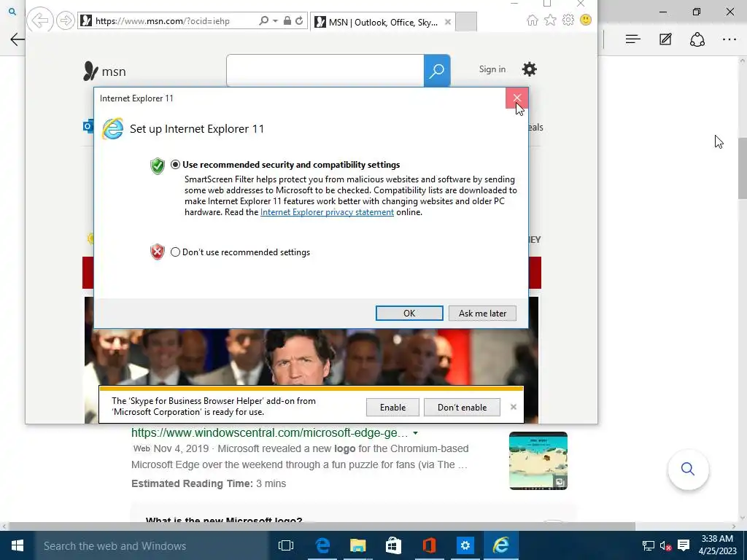Click the Ask me later button
This screenshot has width=747, height=560.
coord(482,314)
